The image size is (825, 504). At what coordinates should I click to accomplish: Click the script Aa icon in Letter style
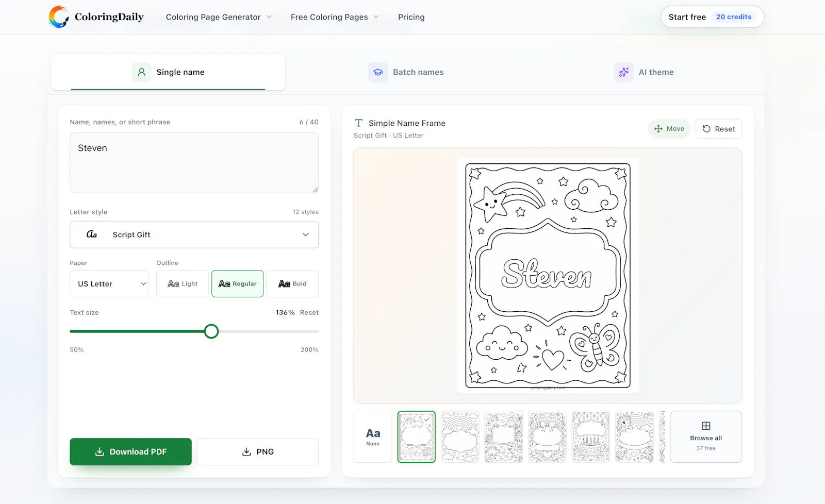(92, 234)
